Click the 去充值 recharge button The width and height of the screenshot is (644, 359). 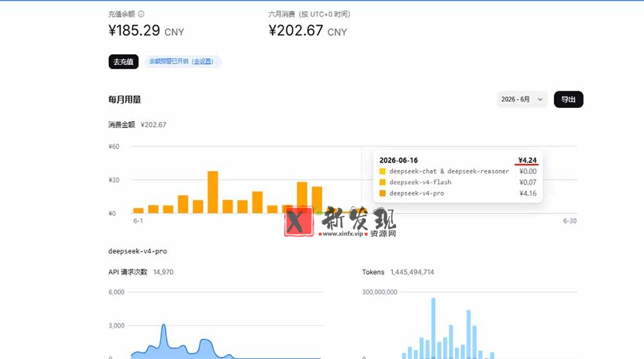(x=123, y=62)
